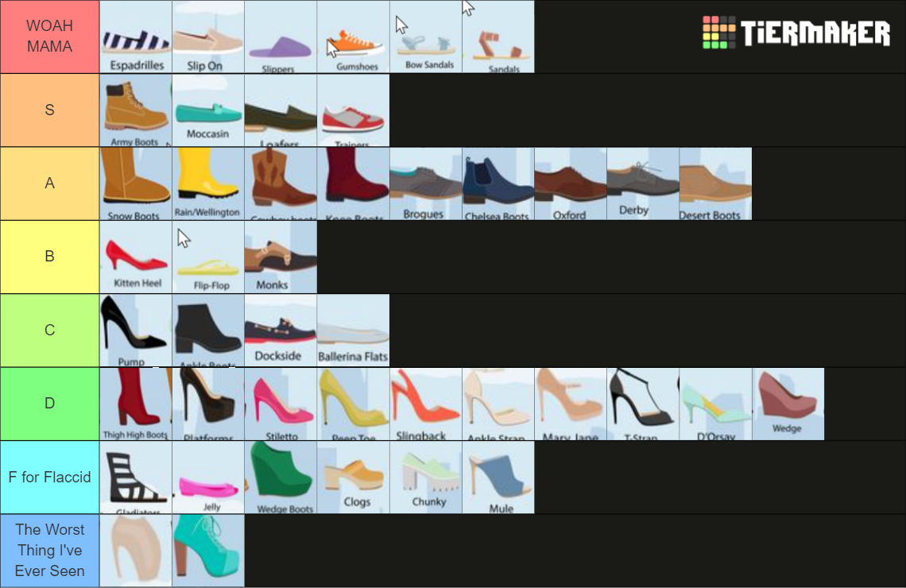The image size is (906, 588).
Task: Click The Worst Thing I've Ever Seen label
Action: click(x=49, y=550)
